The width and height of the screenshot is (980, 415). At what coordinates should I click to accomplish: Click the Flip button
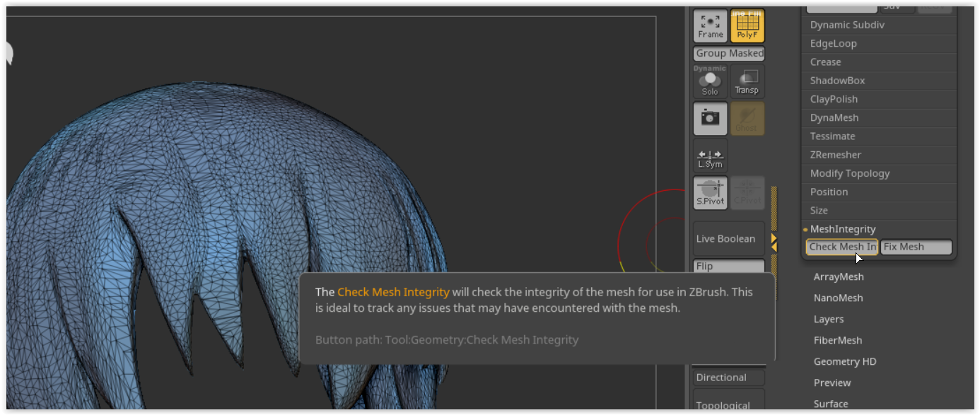coord(729,266)
